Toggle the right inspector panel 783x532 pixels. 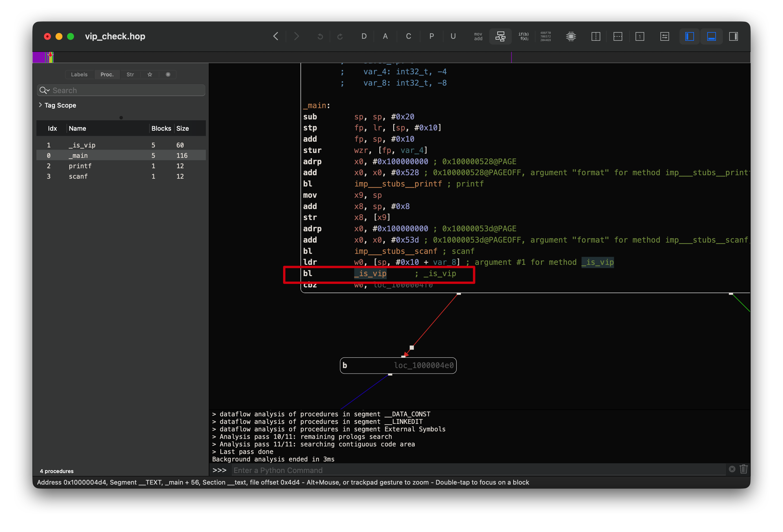(x=734, y=36)
